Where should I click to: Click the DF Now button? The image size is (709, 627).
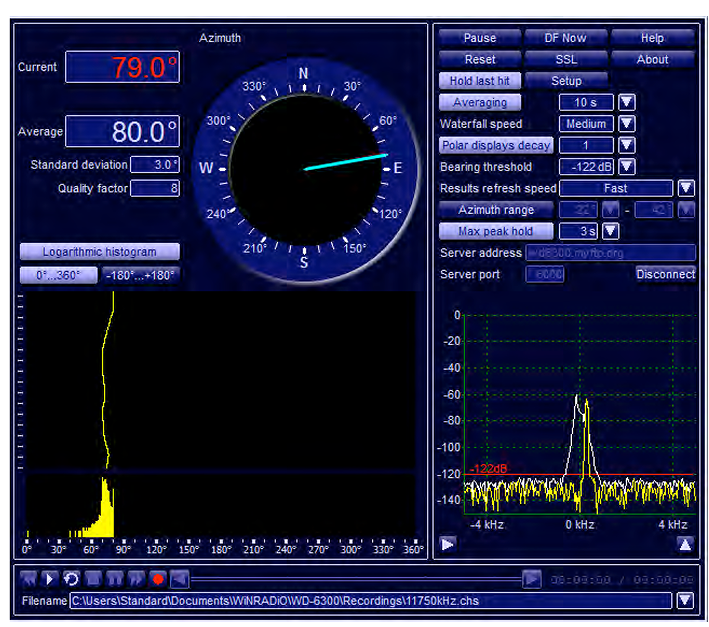566,38
